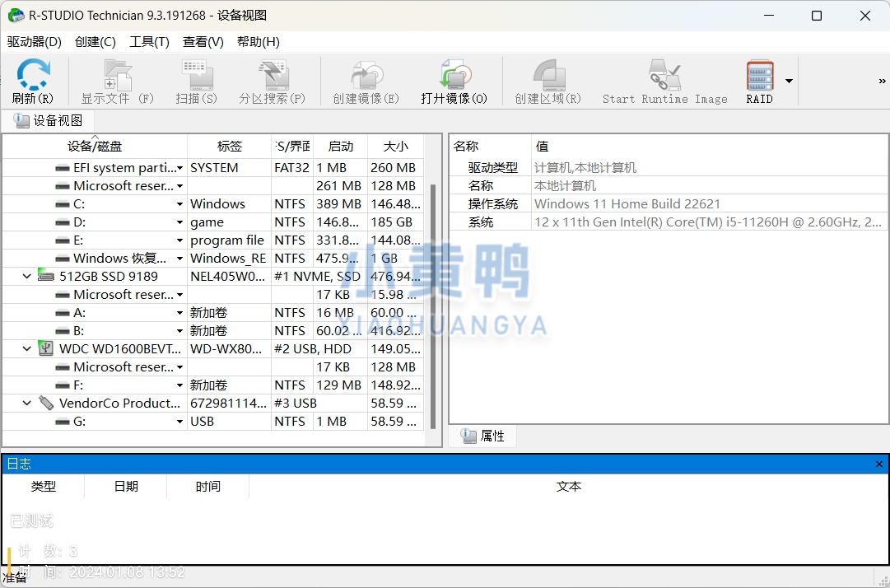The height and width of the screenshot is (588, 890).
Task: Click the C: partition icon
Action: click(63, 204)
